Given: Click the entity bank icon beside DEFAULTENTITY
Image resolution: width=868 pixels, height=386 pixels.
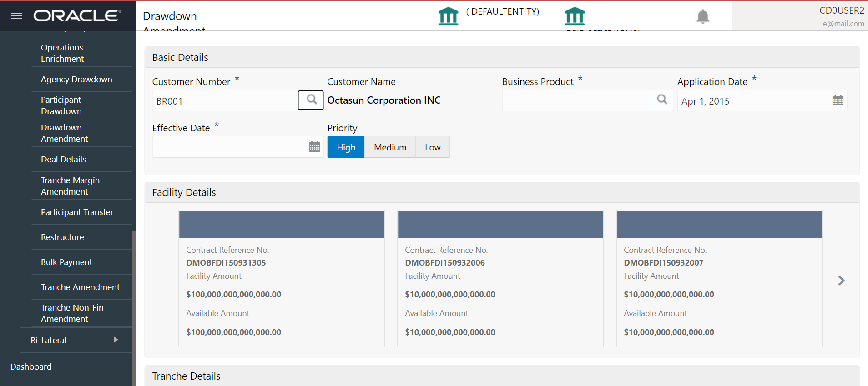Looking at the screenshot, I should tap(448, 16).
